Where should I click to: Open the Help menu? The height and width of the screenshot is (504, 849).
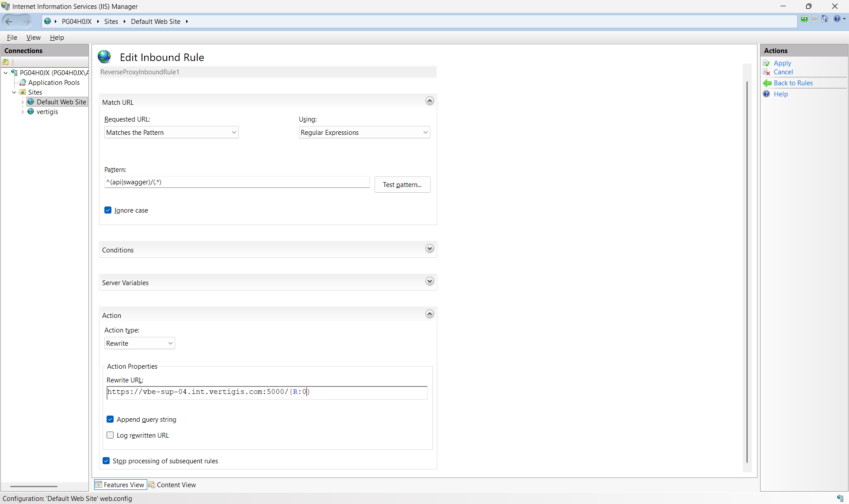57,38
